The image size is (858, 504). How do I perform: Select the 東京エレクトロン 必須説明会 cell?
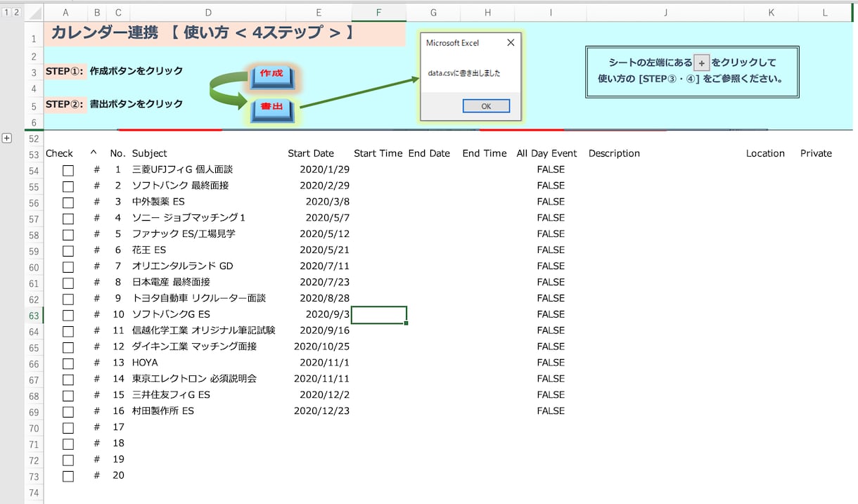pos(208,379)
